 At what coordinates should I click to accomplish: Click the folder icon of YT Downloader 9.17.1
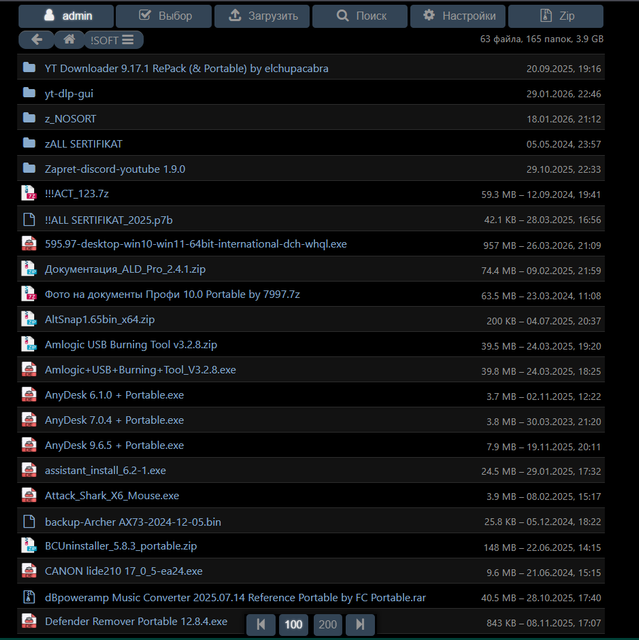pos(29,67)
